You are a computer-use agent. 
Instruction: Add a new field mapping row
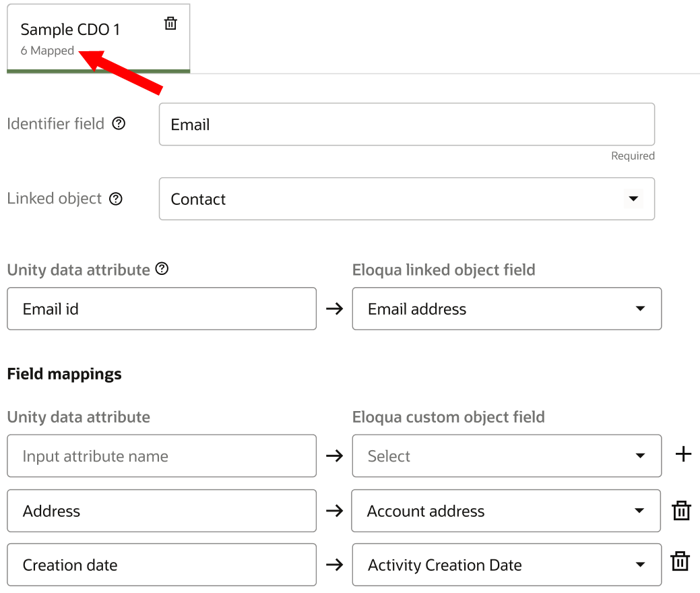683,455
